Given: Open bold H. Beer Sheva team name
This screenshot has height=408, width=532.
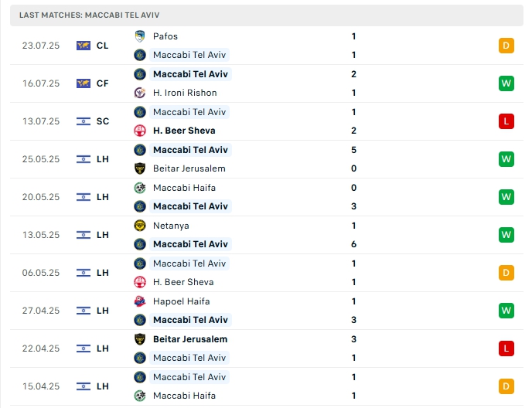Looking at the screenshot, I should [x=184, y=131].
